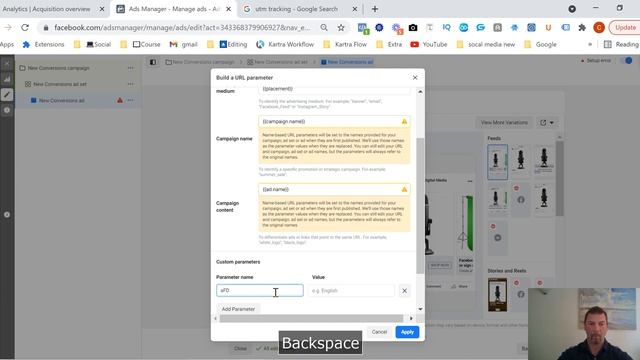Screen dimensions: 640x360
Task: Open the history clock sidebar icon
Action: (x=7, y=110)
